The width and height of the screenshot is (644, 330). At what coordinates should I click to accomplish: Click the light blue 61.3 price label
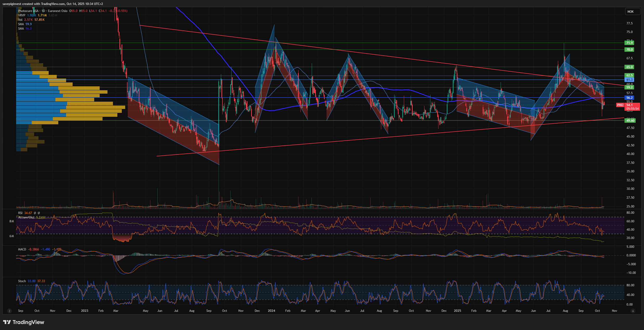629,80
